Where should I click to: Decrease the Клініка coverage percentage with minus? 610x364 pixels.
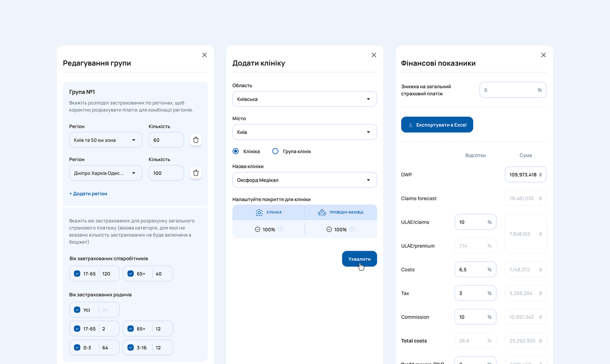(x=258, y=229)
